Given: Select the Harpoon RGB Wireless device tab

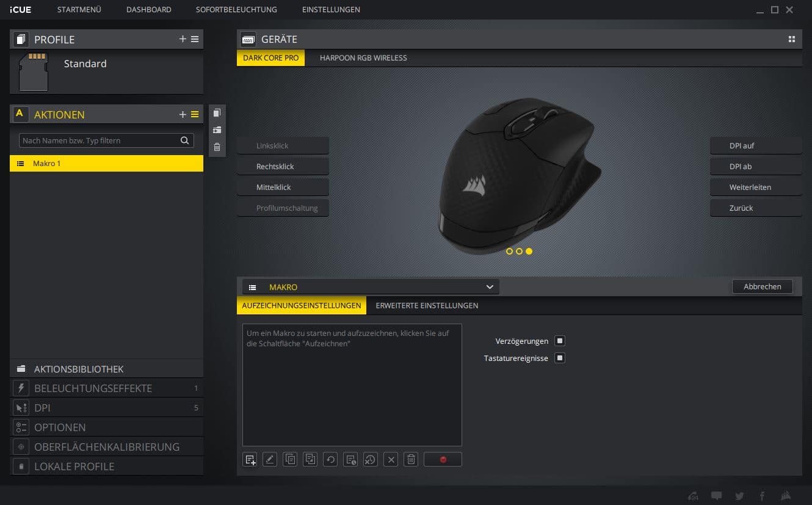Looking at the screenshot, I should [363, 58].
